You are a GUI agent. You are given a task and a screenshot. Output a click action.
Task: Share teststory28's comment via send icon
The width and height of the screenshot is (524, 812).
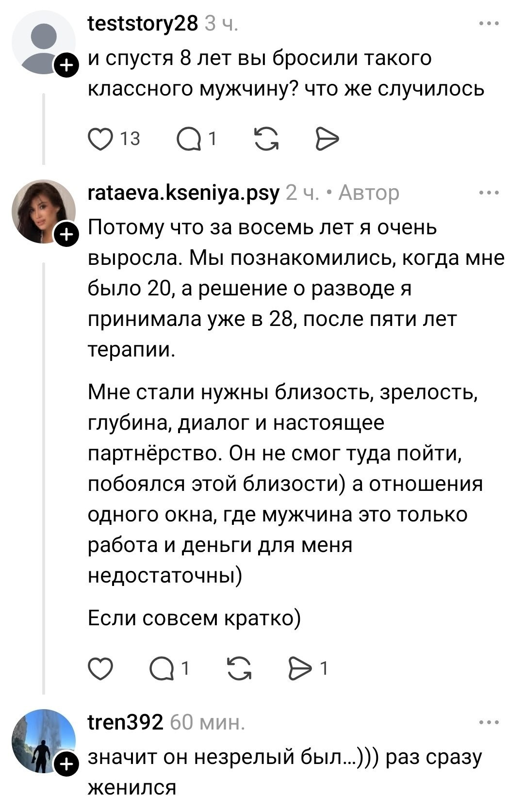tap(327, 139)
